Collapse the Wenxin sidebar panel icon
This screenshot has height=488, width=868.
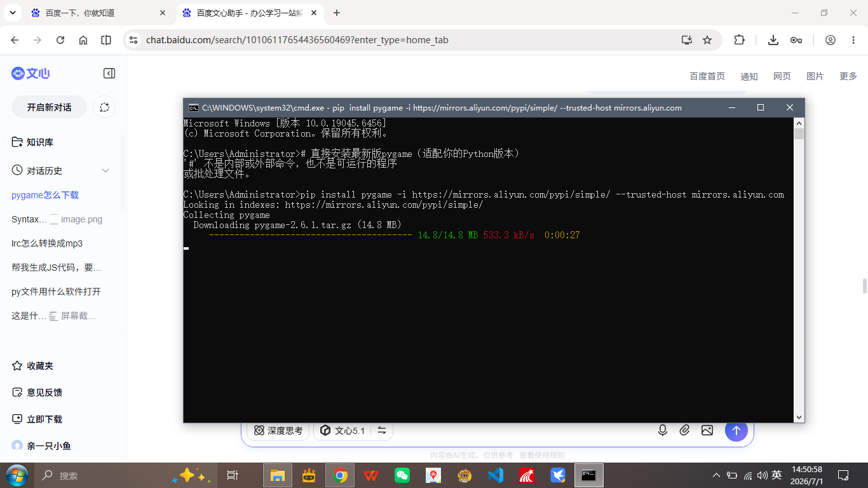click(x=109, y=74)
